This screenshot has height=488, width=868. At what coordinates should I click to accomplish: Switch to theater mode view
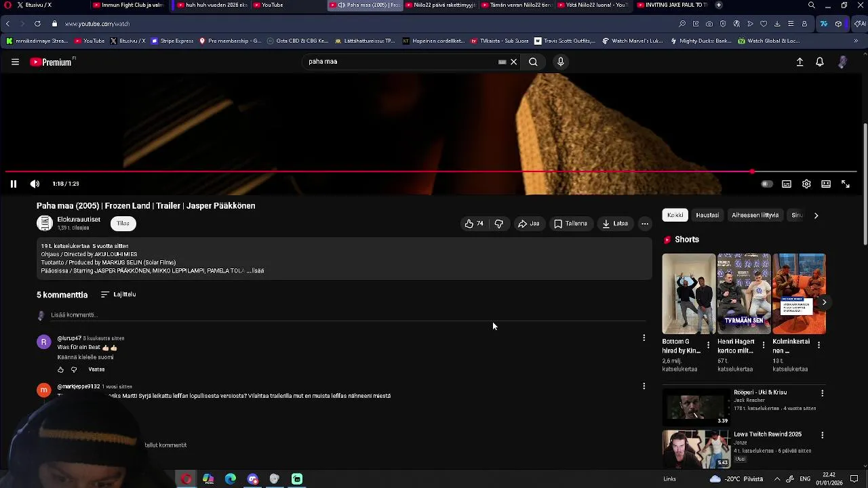[x=826, y=184]
